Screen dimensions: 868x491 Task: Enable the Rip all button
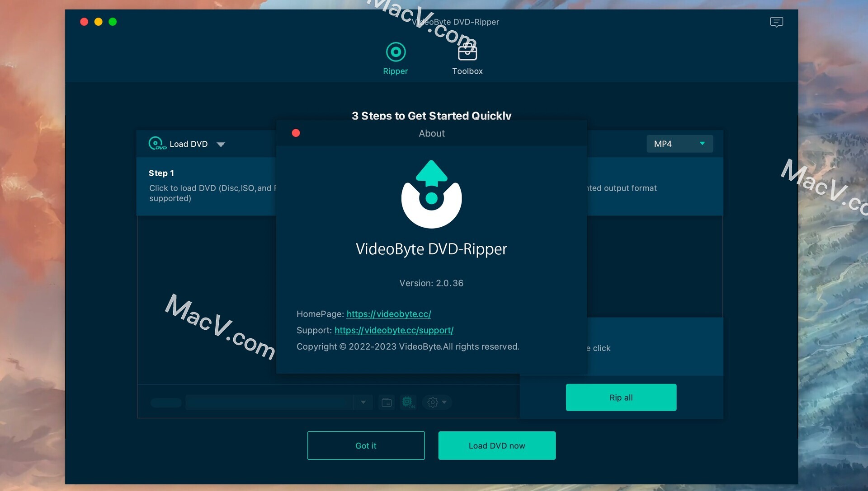pyautogui.click(x=621, y=397)
